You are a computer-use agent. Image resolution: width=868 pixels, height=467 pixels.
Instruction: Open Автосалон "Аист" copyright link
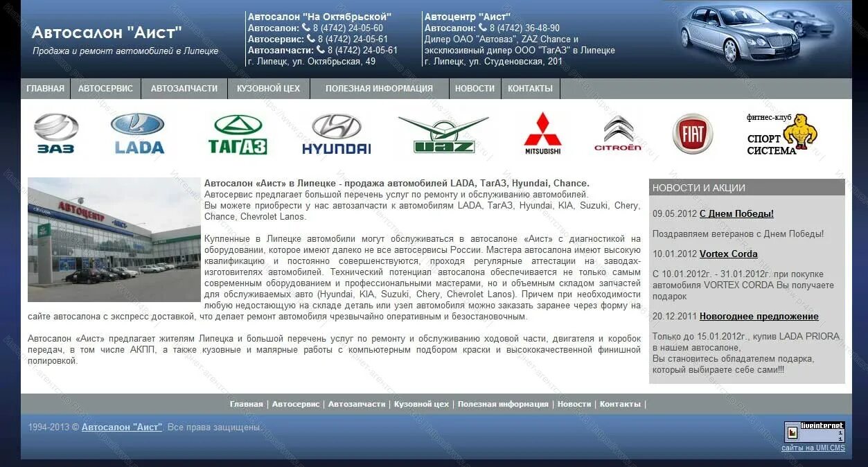[122, 428]
